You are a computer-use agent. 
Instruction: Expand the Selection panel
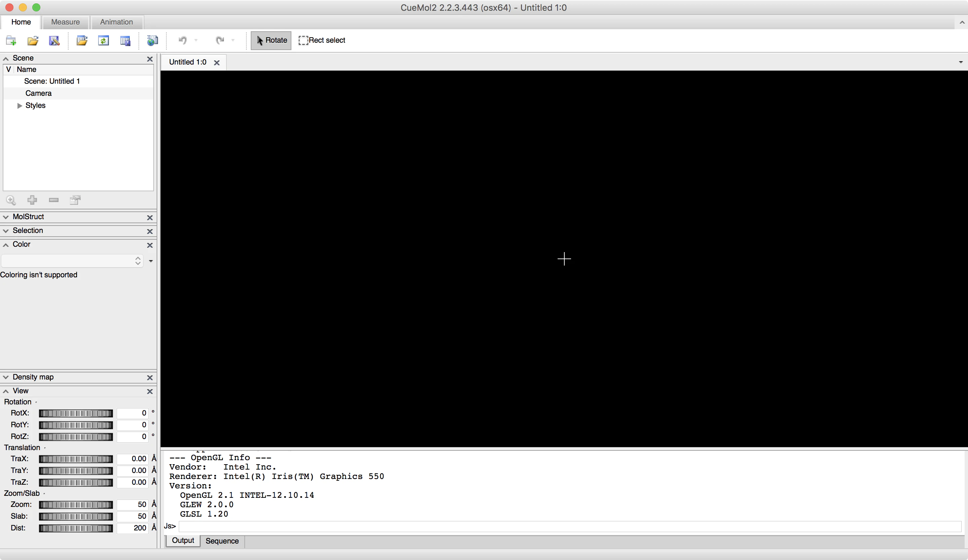pyautogui.click(x=6, y=231)
